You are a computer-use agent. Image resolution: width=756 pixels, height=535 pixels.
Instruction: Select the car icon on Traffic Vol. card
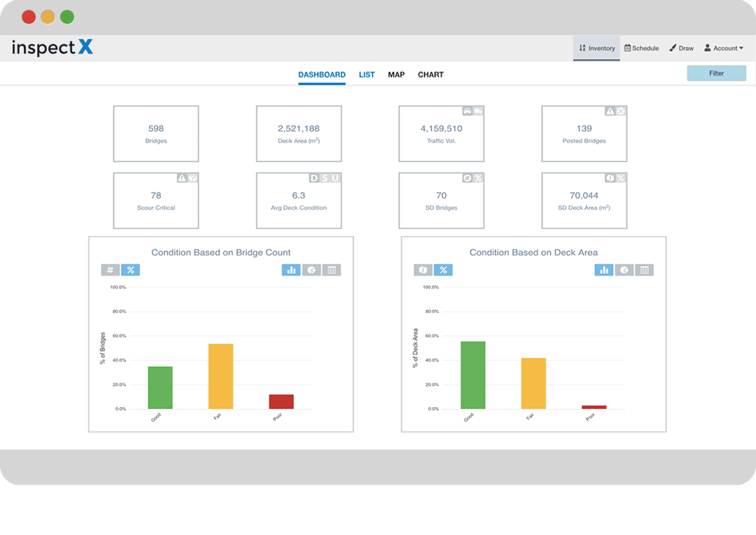[x=467, y=111]
